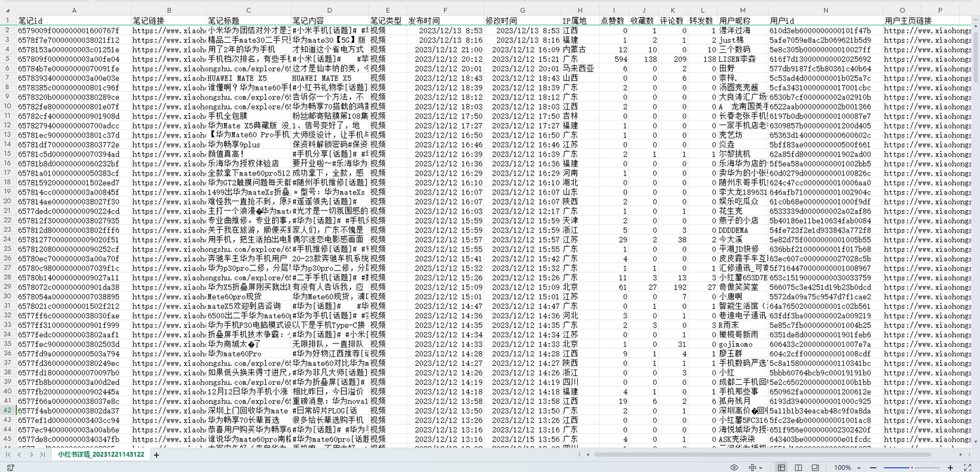Select the 小红书详情_20231221143122 sheet tab
This screenshot has height=472, width=980.
101,454
